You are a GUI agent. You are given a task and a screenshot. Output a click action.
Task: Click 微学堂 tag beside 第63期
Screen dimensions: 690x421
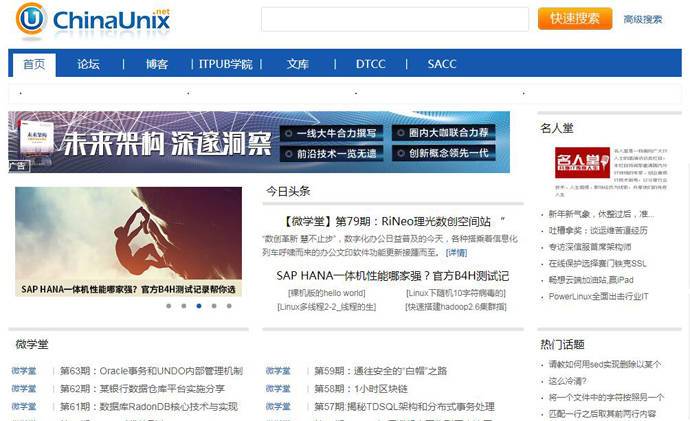coord(24,371)
